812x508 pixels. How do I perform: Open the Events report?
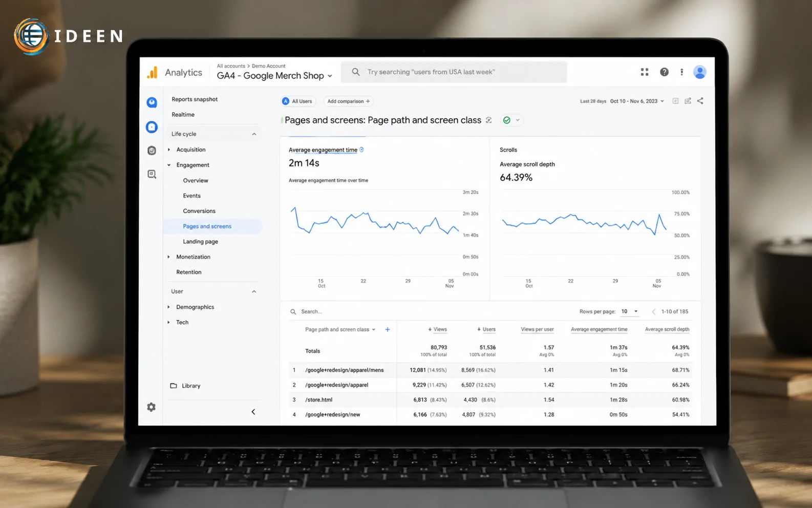[x=191, y=196]
